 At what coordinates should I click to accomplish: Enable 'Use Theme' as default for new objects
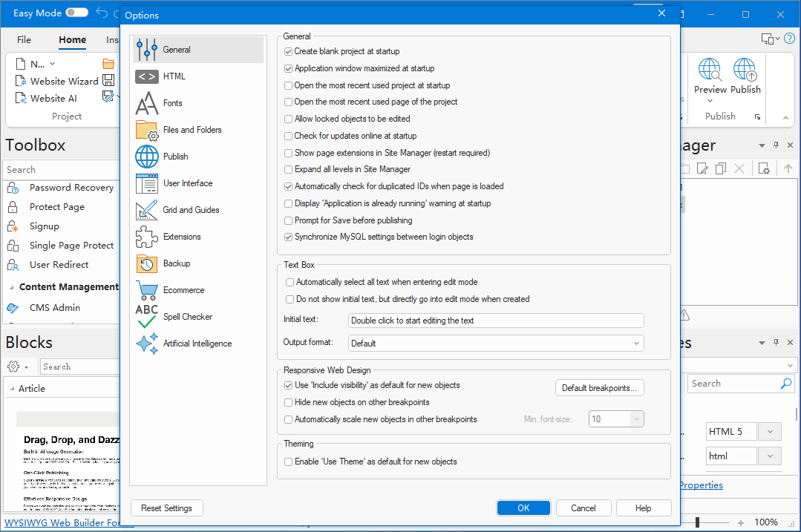[x=289, y=462]
